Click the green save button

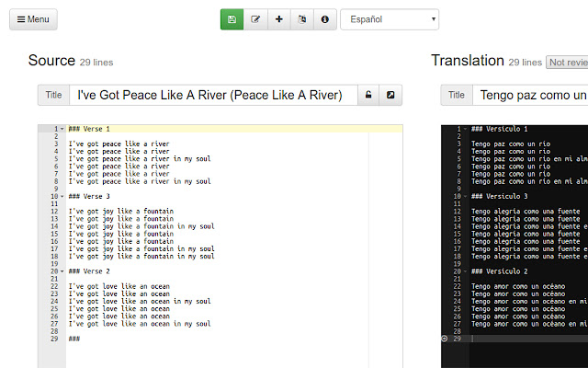[x=232, y=19]
